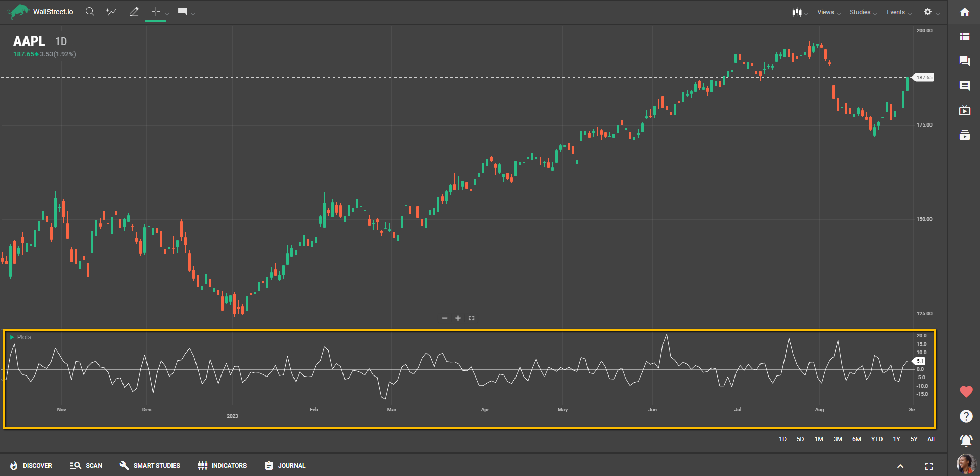
Task: Click the red heart favorites icon
Action: click(x=966, y=392)
